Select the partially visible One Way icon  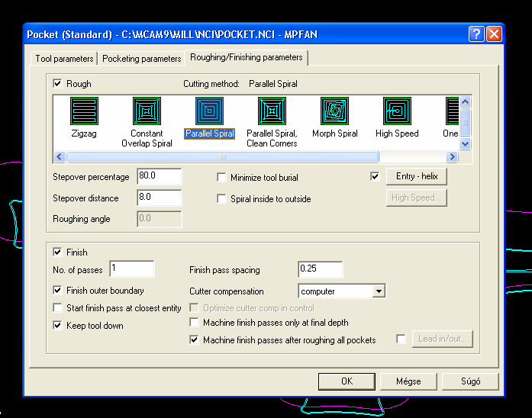click(453, 111)
